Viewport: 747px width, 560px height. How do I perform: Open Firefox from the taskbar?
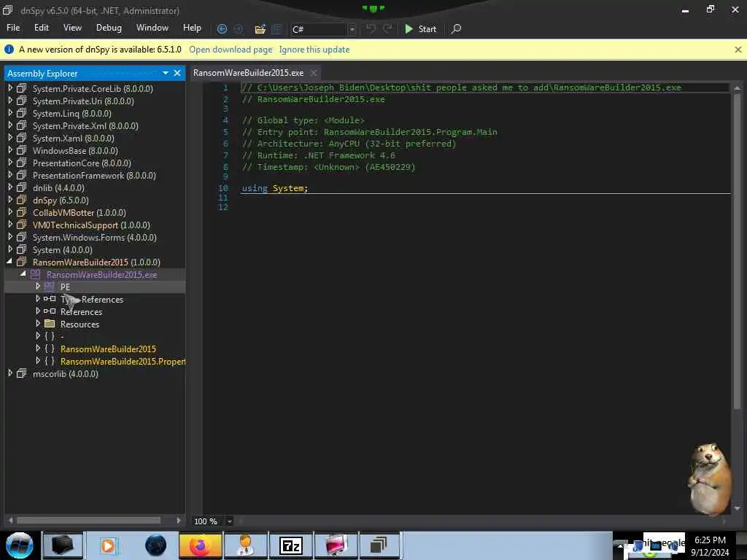pos(200,545)
